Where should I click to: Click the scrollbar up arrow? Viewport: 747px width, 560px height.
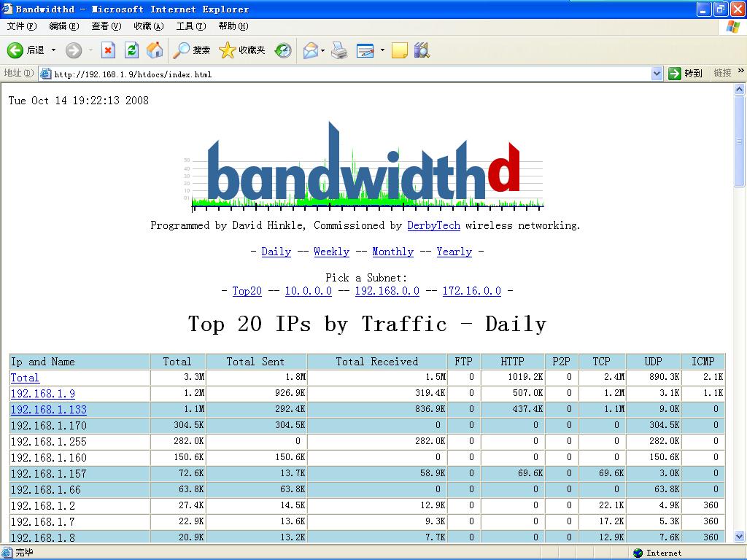tap(740, 89)
